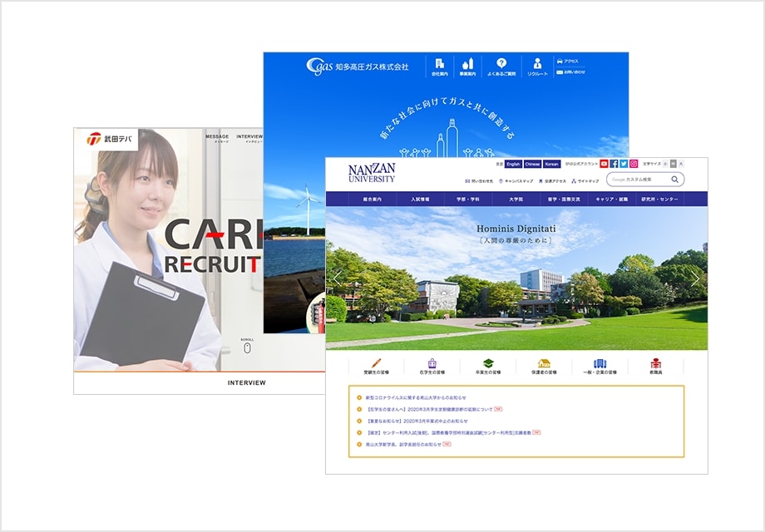Open the Facebook icon on Nanzan site
Image resolution: width=765 pixels, height=532 pixels.
pos(614,164)
